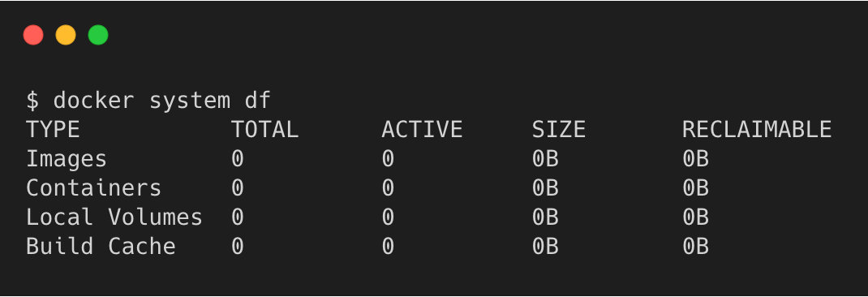Click the SIZE column header

[x=559, y=130]
